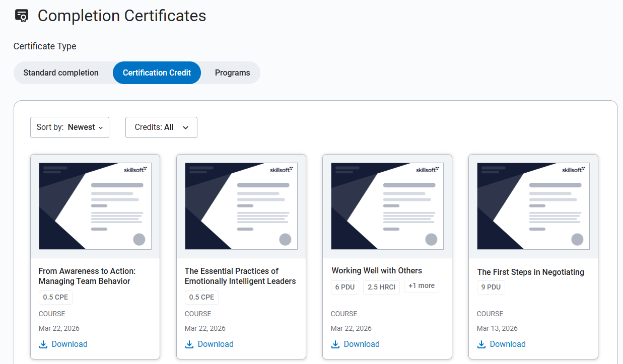Image resolution: width=623 pixels, height=364 pixels.
Task: Click download icon for First Steps in Negotiating
Action: click(x=481, y=344)
